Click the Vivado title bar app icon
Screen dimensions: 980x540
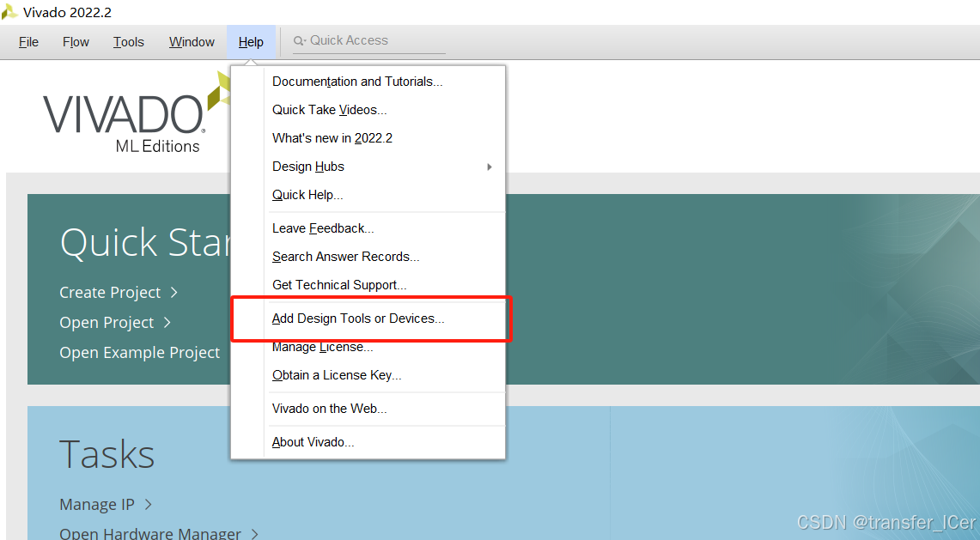9,12
